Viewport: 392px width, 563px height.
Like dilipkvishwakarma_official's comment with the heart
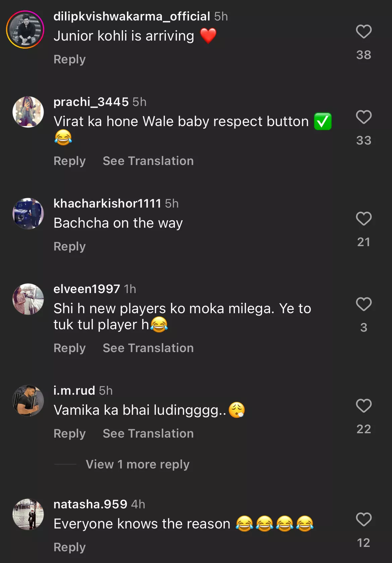(x=364, y=32)
